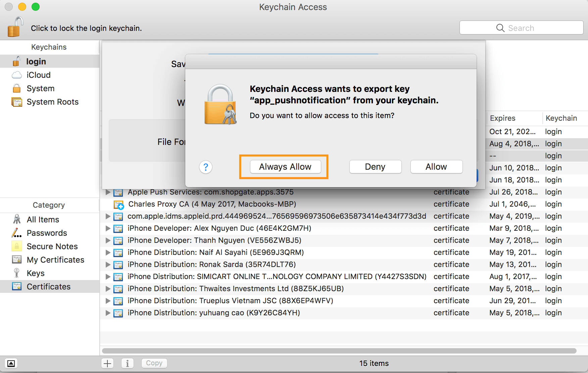Click certificate icon for com.apple.idms.appleid row
Image resolution: width=588 pixels, height=373 pixels.
[118, 217]
